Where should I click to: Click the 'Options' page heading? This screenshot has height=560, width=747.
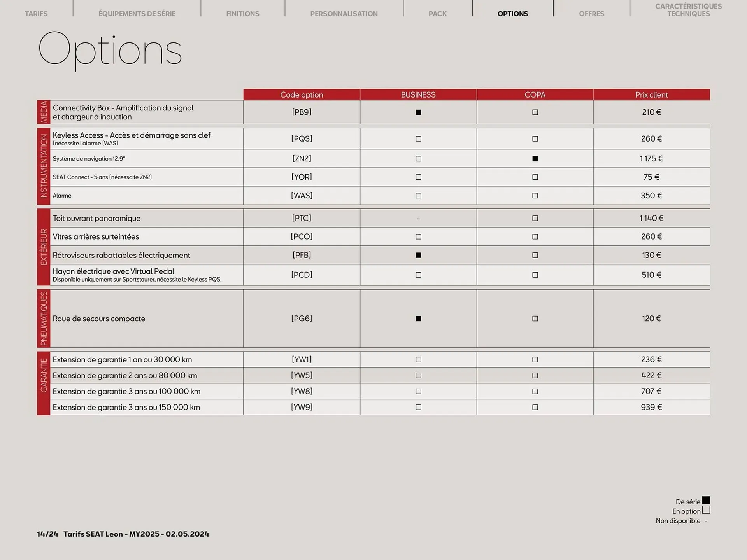coord(110,51)
